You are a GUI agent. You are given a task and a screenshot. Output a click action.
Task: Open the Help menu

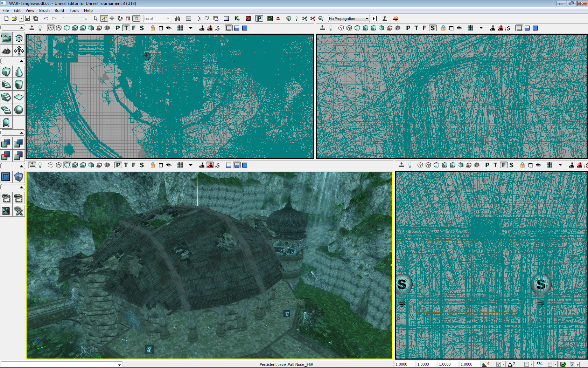point(88,11)
